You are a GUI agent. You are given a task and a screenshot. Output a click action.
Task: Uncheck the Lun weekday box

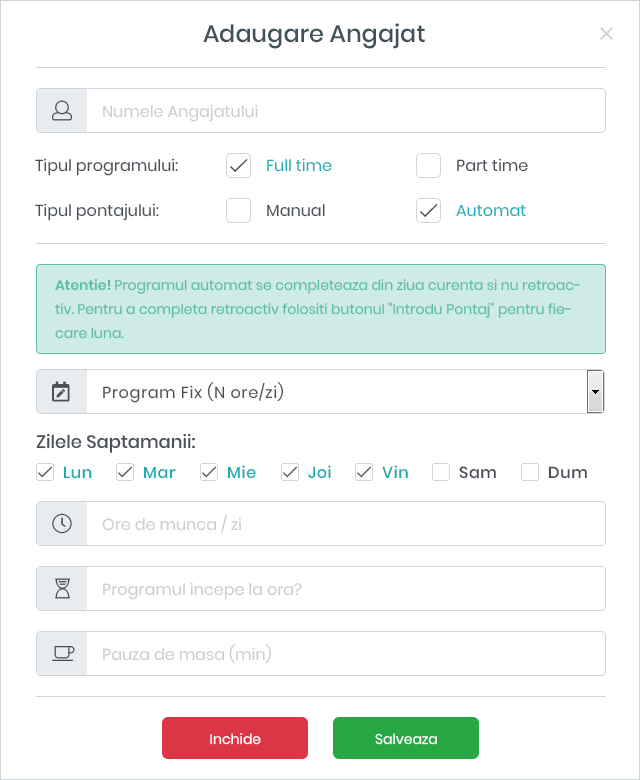(45, 473)
